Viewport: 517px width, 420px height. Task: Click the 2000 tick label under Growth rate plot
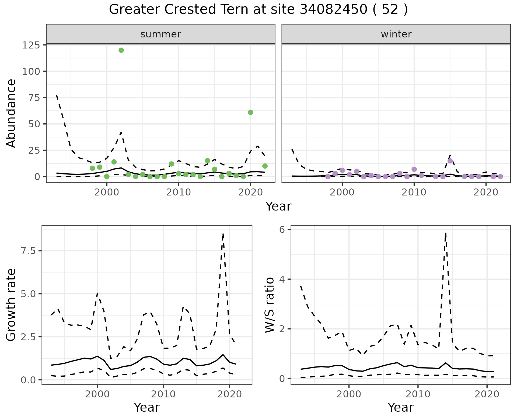[97, 394]
